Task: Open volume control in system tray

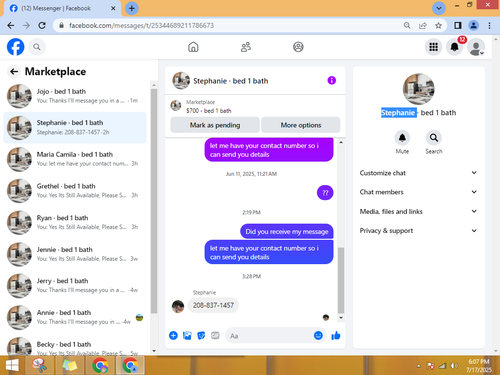Action: click(x=454, y=366)
